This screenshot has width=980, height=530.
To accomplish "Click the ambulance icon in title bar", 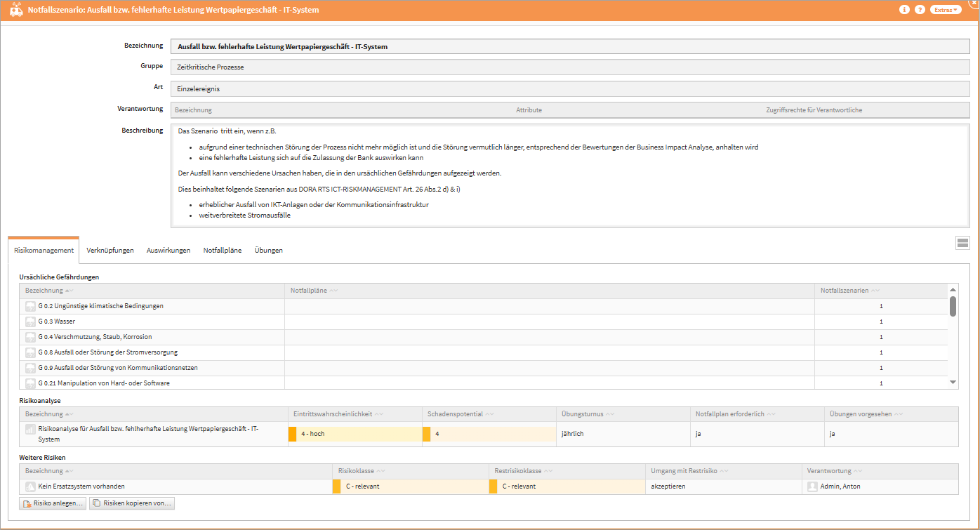I will pyautogui.click(x=15, y=11).
